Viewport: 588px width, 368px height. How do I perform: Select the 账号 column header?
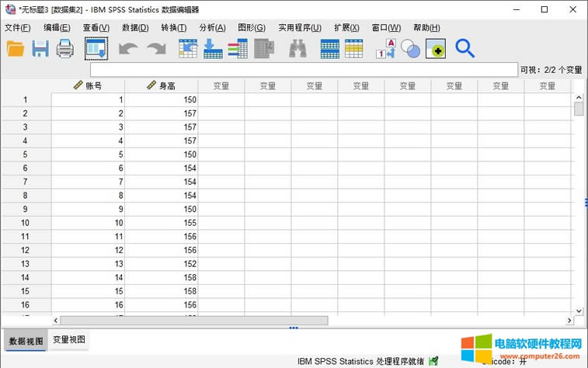[88, 86]
